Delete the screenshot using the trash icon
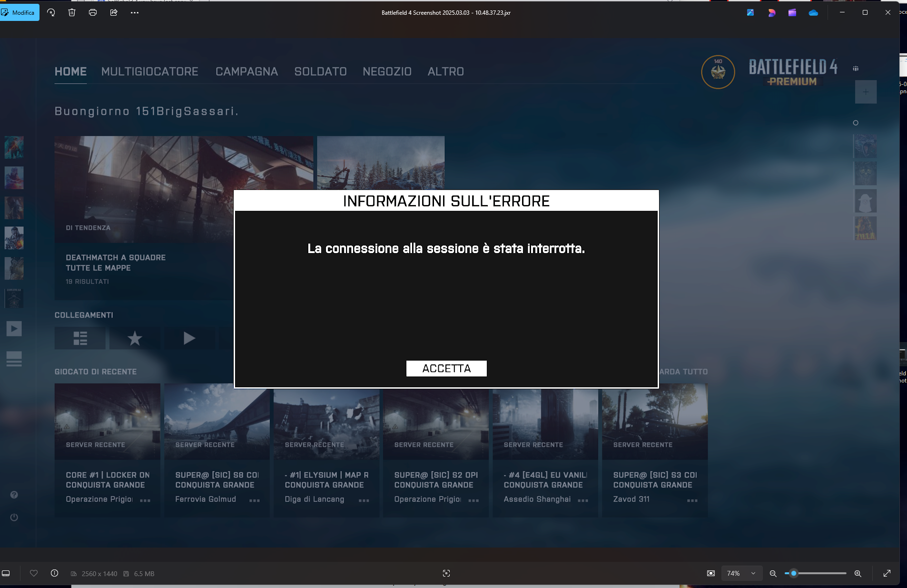Image resolution: width=907 pixels, height=588 pixels. click(x=72, y=12)
